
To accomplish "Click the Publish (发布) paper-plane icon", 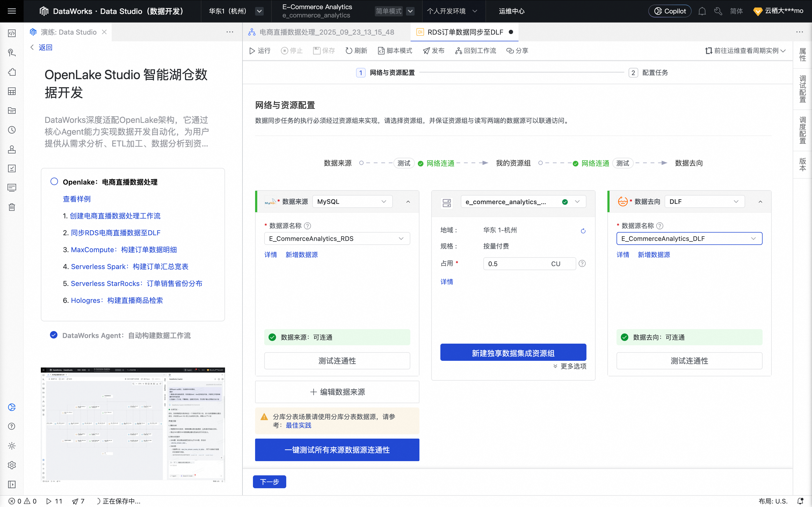I will pyautogui.click(x=426, y=51).
